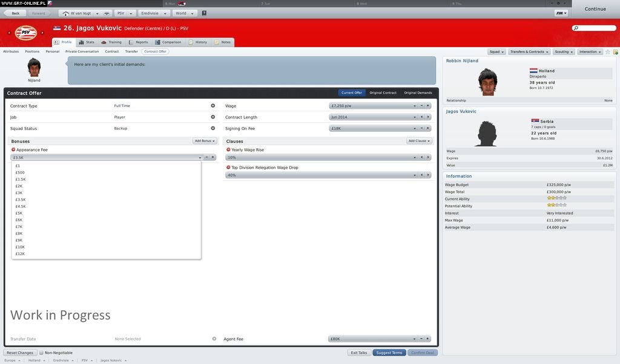Open the Add Clause dropdown
Viewport: 620px width, 364px height.
(418, 140)
